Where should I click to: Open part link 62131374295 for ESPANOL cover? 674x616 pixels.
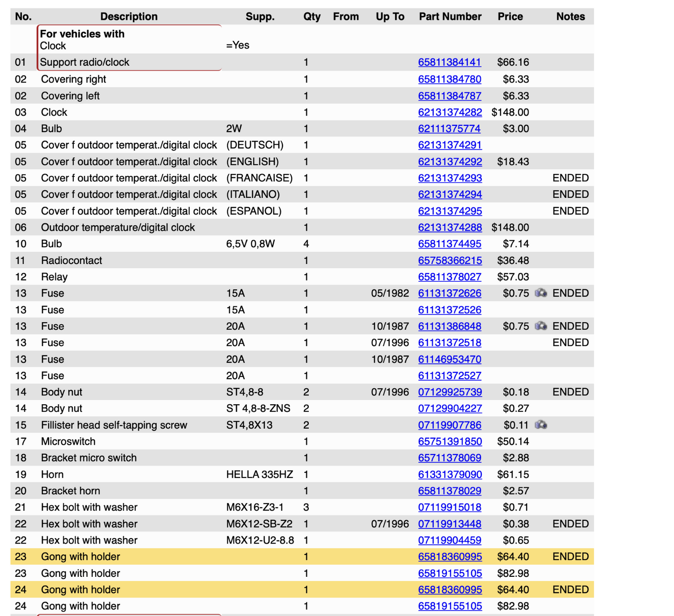450,211
